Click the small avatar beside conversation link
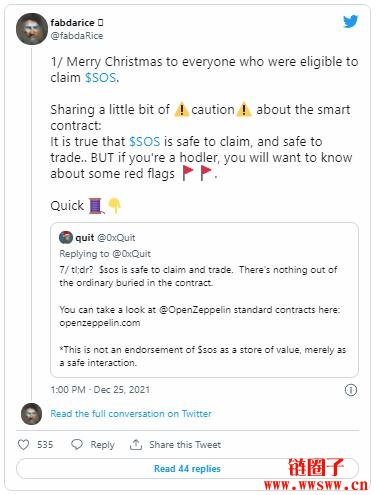Image resolution: width=377 pixels, height=495 pixels. (x=31, y=413)
